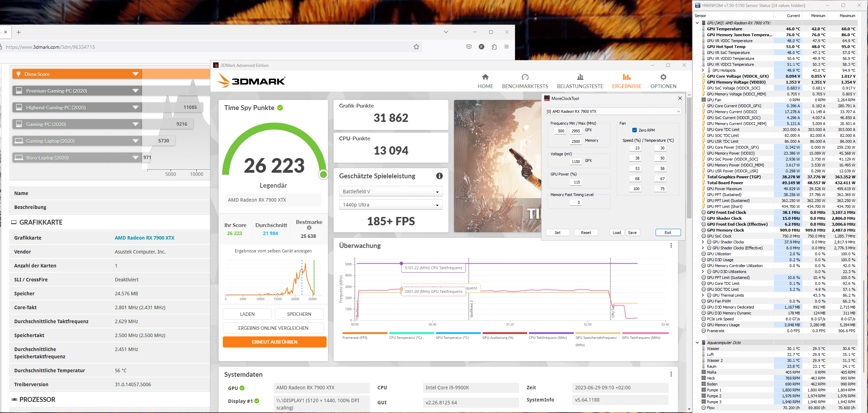868x413 pixels.
Task: Open the Home icon in 3DMark
Action: click(x=485, y=77)
